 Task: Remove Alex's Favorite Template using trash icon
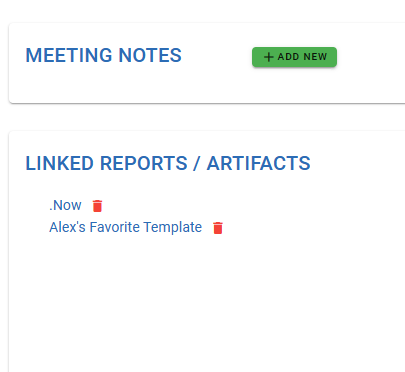coord(218,228)
